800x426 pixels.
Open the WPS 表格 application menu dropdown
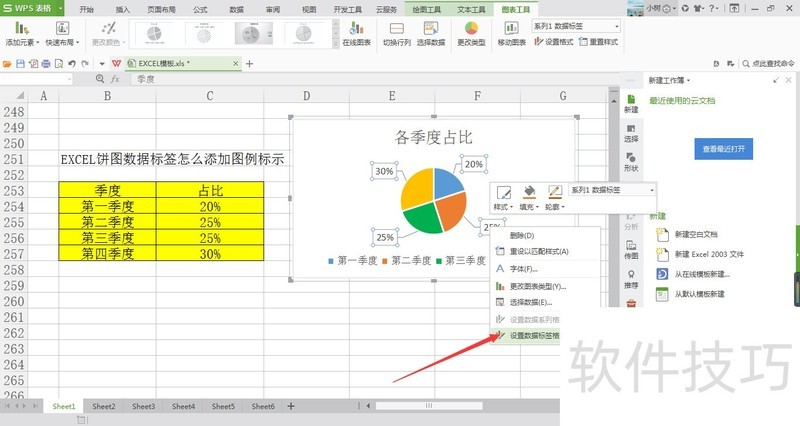60,8
